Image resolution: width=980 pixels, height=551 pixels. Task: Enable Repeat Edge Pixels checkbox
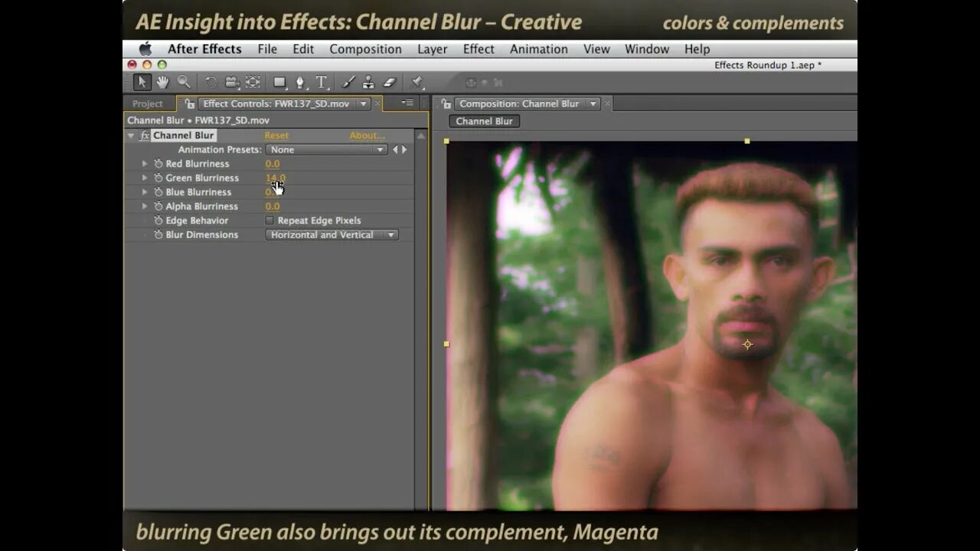[269, 220]
